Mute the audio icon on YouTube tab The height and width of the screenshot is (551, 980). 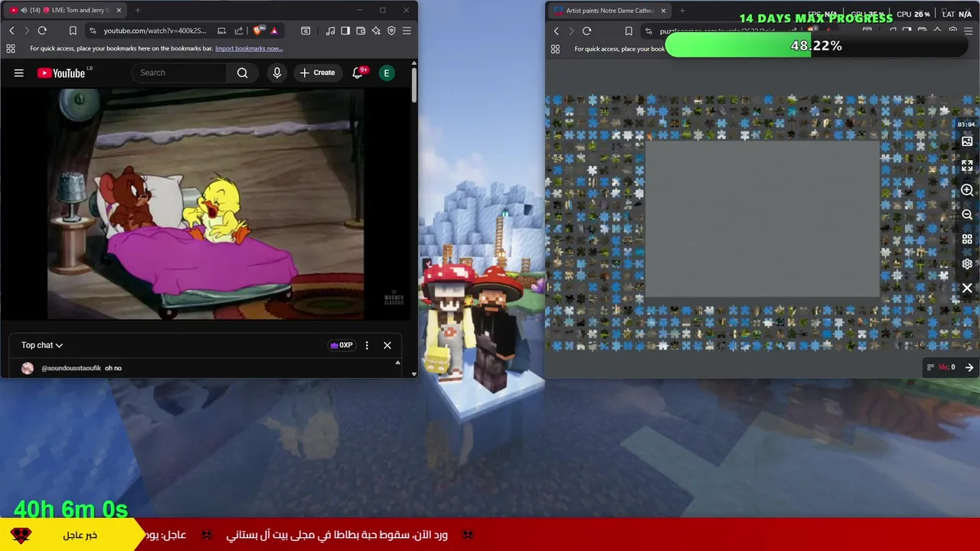(23, 10)
